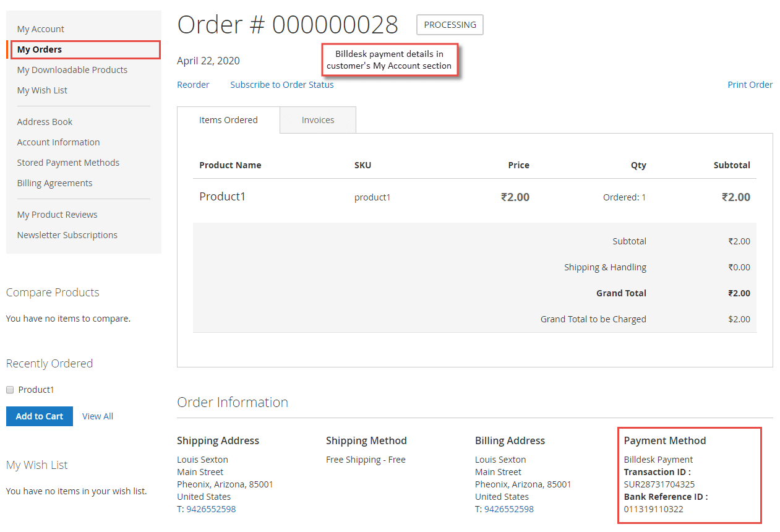780x532 pixels.
Task: Open the My Account sidebar link
Action: pos(40,28)
